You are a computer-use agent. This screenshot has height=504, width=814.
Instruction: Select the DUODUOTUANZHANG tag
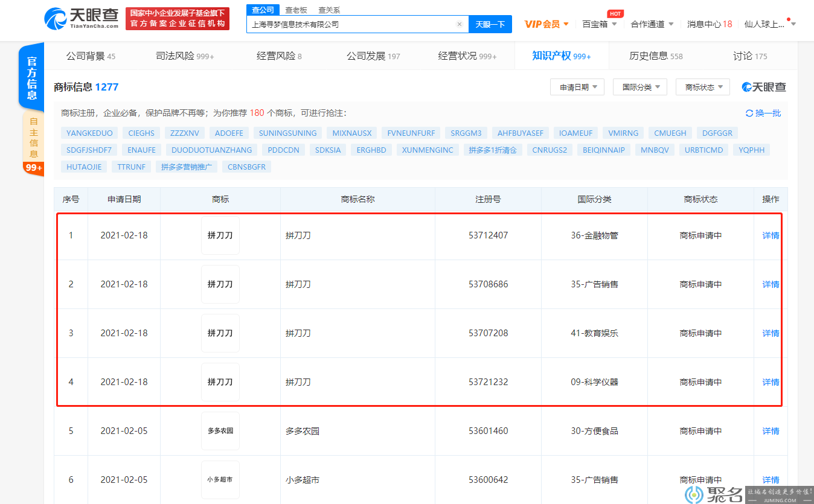coord(212,150)
